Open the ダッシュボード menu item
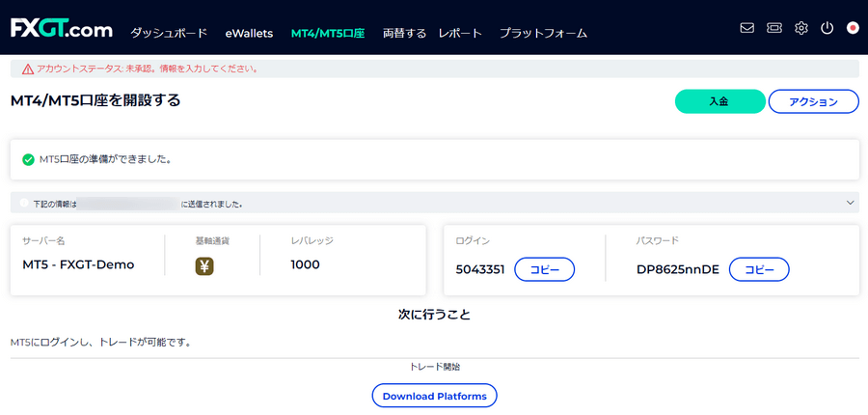The width and height of the screenshot is (868, 415). (169, 33)
